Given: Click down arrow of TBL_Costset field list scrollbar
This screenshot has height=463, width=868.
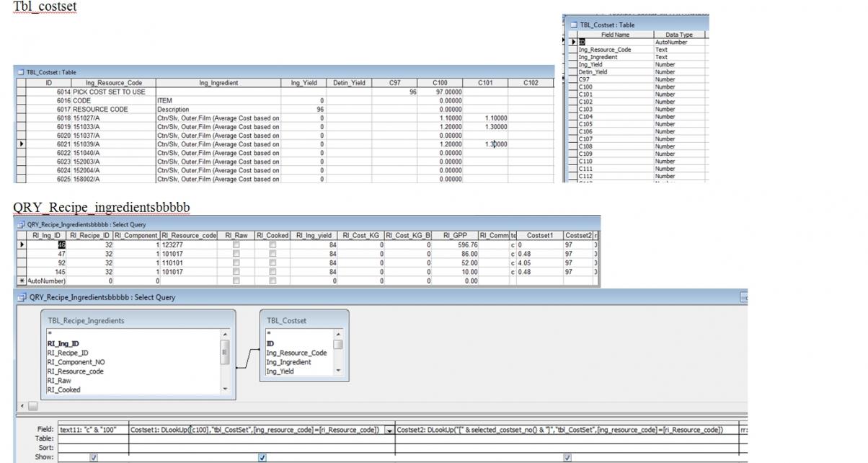Looking at the screenshot, I should (338, 371).
